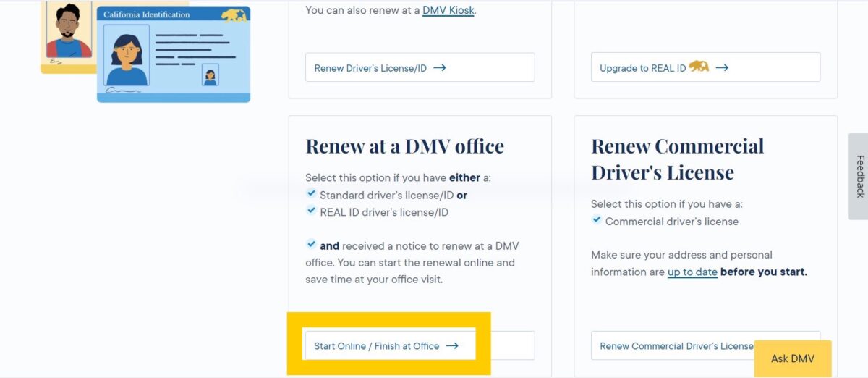The width and height of the screenshot is (868, 378).
Task: Click the checkmark beside Standard driver's license/ID
Action: tap(311, 194)
